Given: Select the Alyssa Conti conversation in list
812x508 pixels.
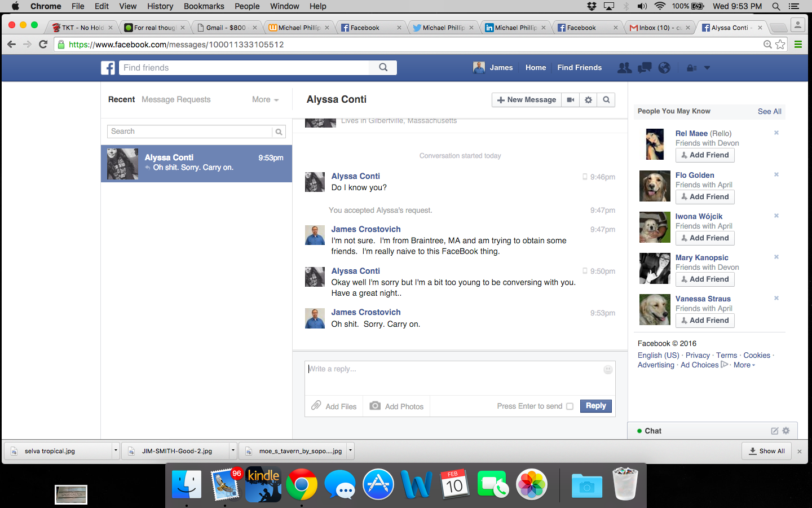Looking at the screenshot, I should point(196,164).
